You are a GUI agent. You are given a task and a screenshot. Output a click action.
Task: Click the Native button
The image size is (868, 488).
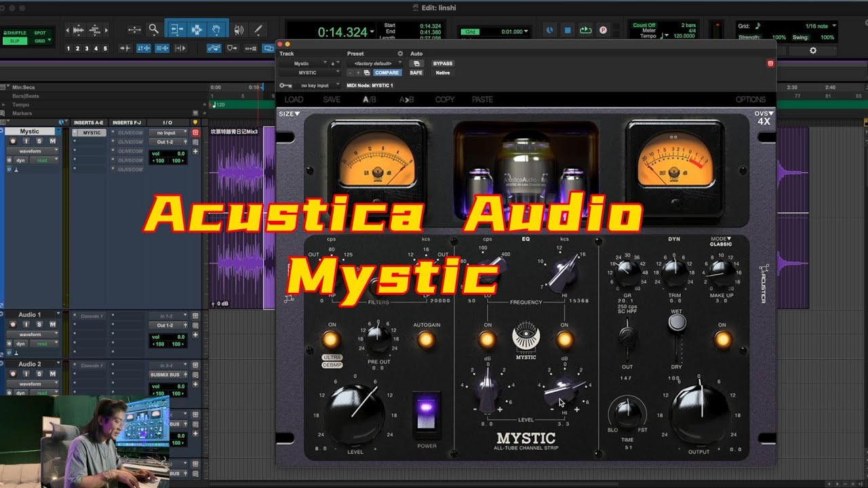click(x=443, y=73)
